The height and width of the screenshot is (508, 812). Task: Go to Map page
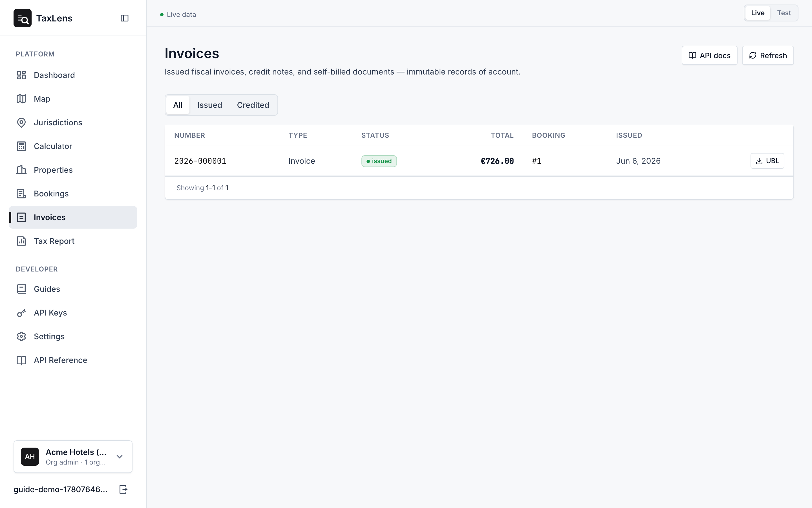[x=73, y=99]
